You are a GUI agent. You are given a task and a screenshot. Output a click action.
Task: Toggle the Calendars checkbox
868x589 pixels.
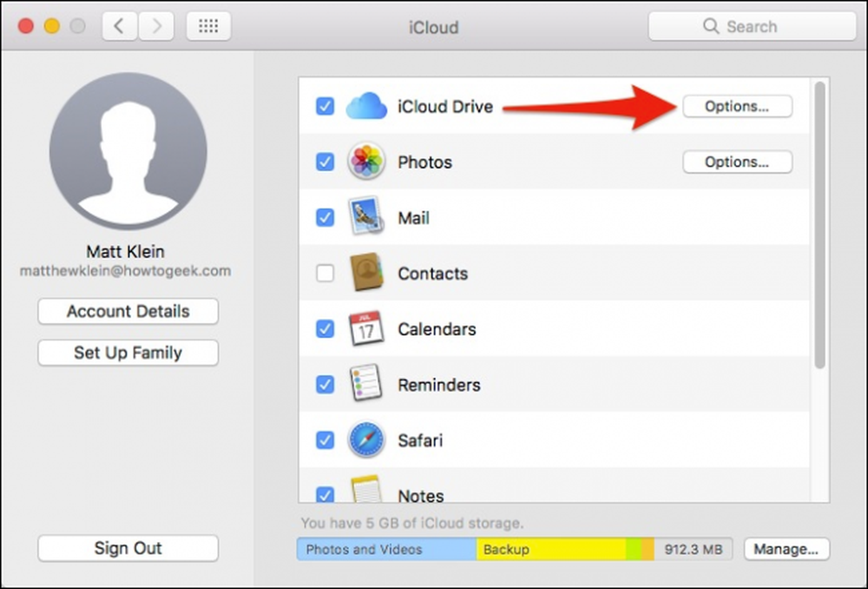tap(325, 328)
